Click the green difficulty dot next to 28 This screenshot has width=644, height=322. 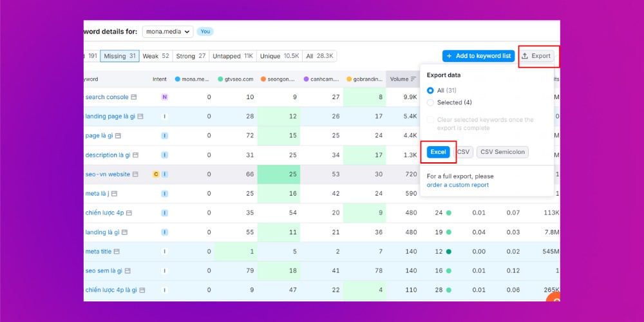coord(449,290)
